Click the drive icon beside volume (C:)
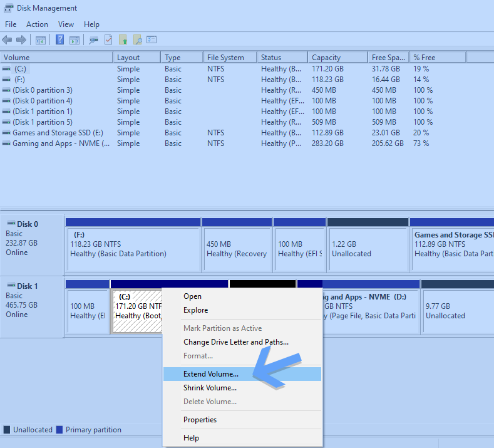 tap(6, 69)
